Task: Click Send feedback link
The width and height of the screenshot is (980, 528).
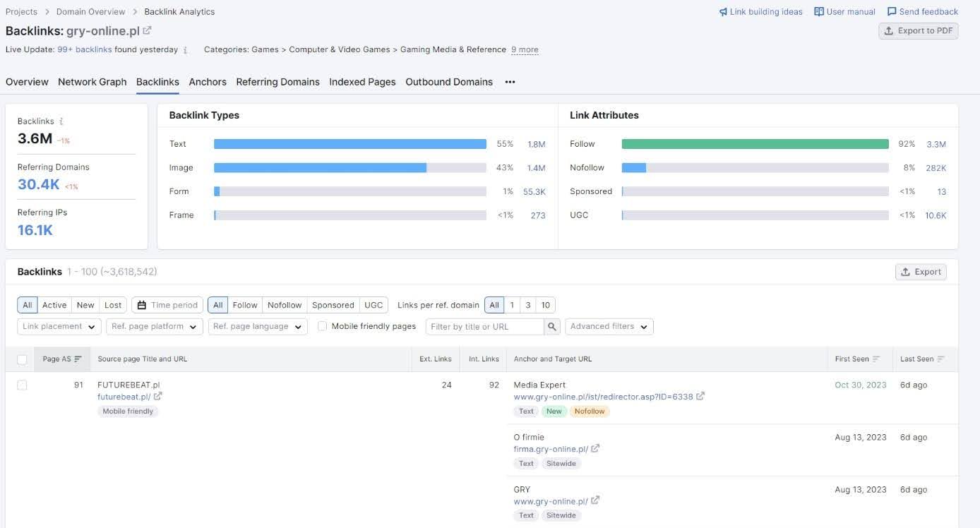Action: [x=923, y=12]
